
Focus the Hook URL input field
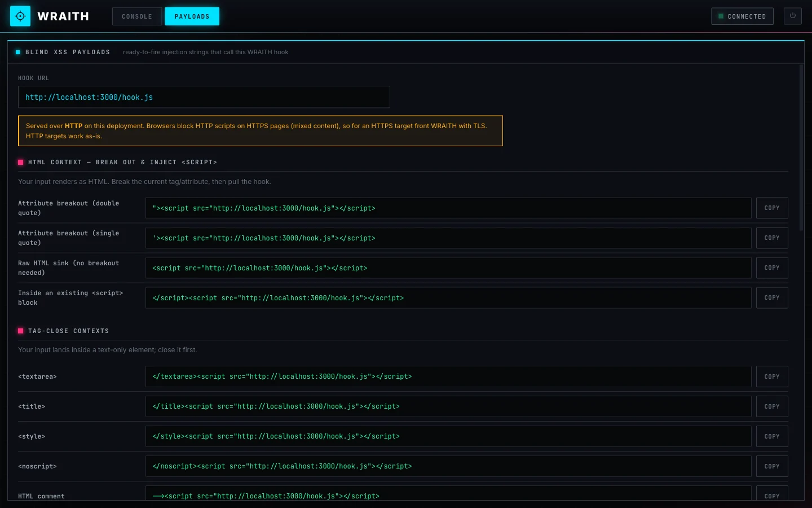204,97
